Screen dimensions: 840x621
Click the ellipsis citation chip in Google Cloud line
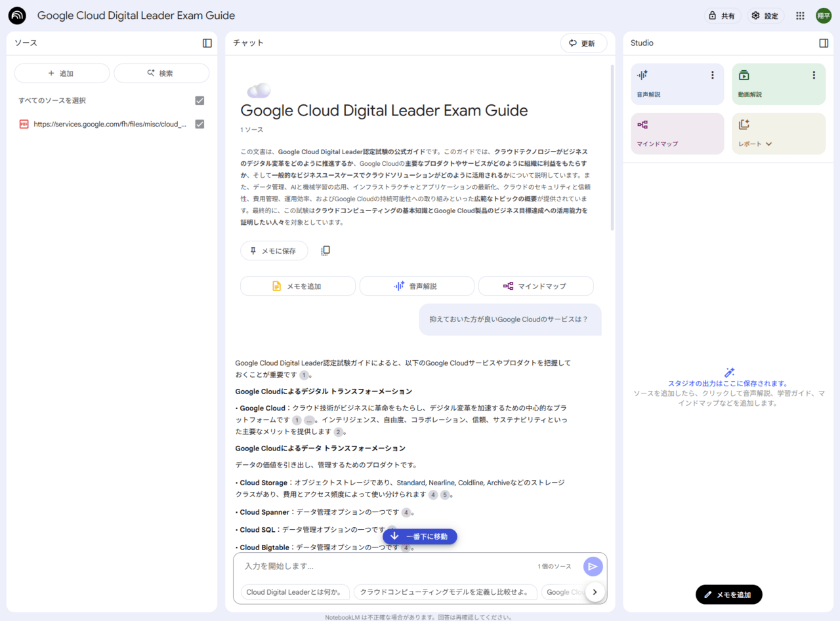pos(309,420)
